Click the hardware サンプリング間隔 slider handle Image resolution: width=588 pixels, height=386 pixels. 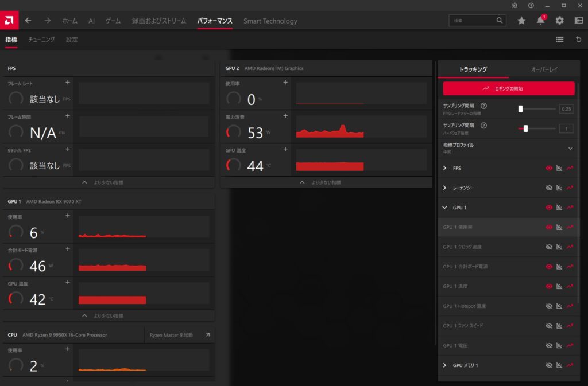point(525,128)
